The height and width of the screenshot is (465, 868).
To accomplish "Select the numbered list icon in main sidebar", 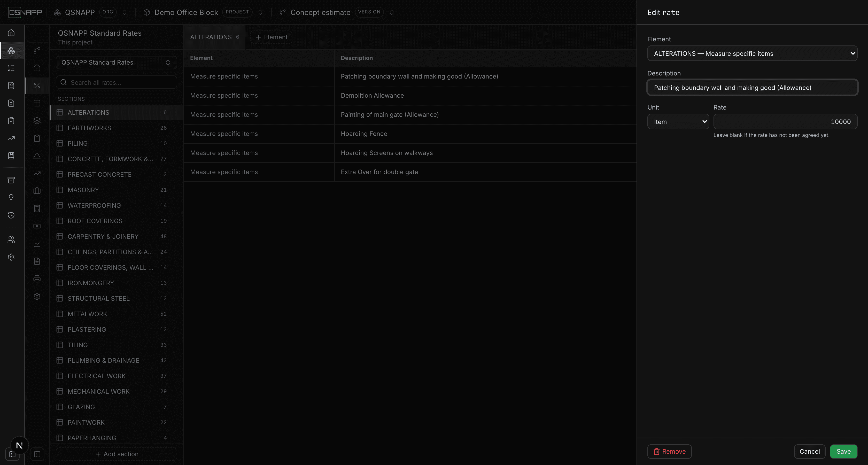I will [x=11, y=68].
